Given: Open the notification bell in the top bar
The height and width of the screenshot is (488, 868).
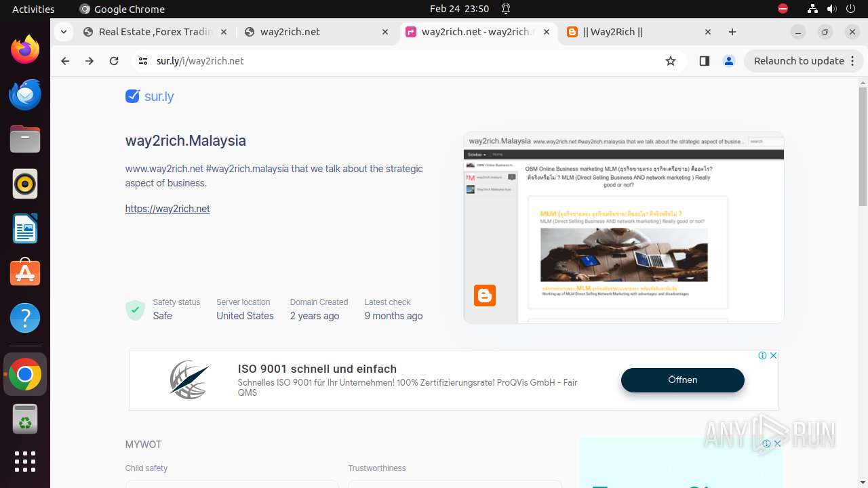Looking at the screenshot, I should point(506,9).
